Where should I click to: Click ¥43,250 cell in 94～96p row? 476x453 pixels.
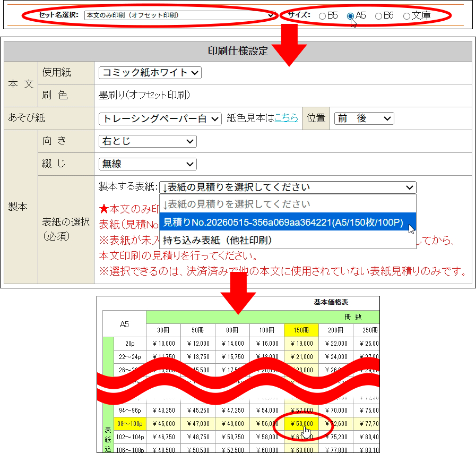tap(163, 411)
